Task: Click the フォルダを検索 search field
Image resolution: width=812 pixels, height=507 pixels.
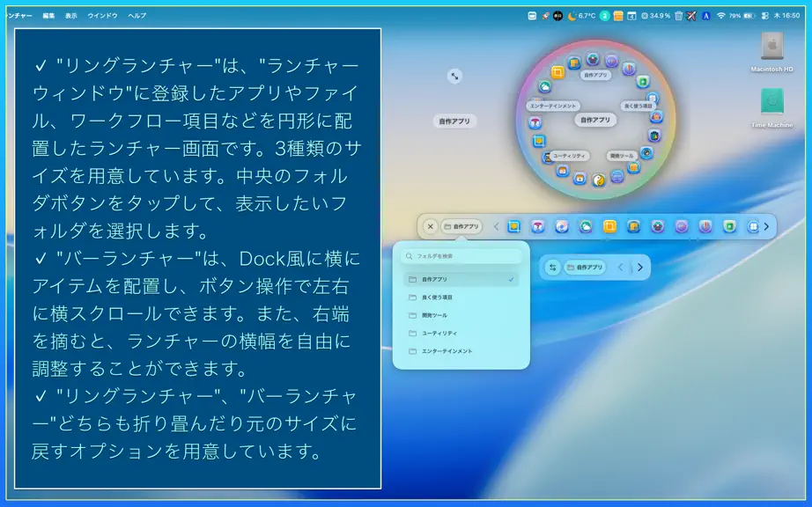Action: point(461,256)
